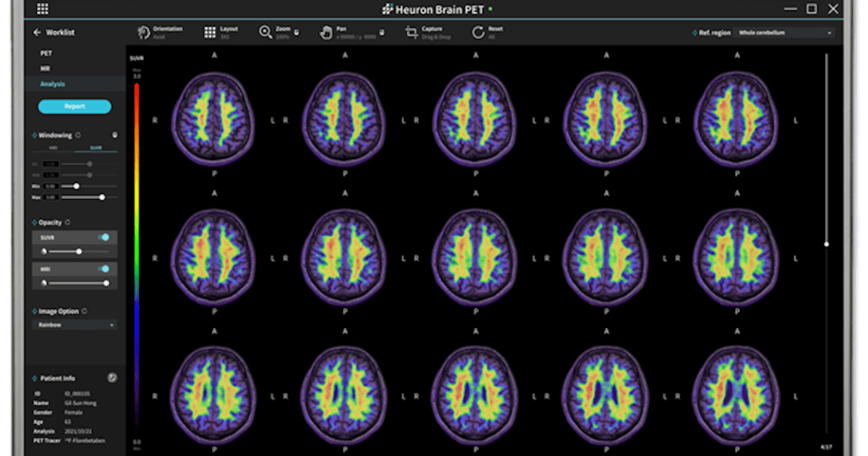Toggle the Windowing lock icon
868x456 pixels.
coord(114,135)
